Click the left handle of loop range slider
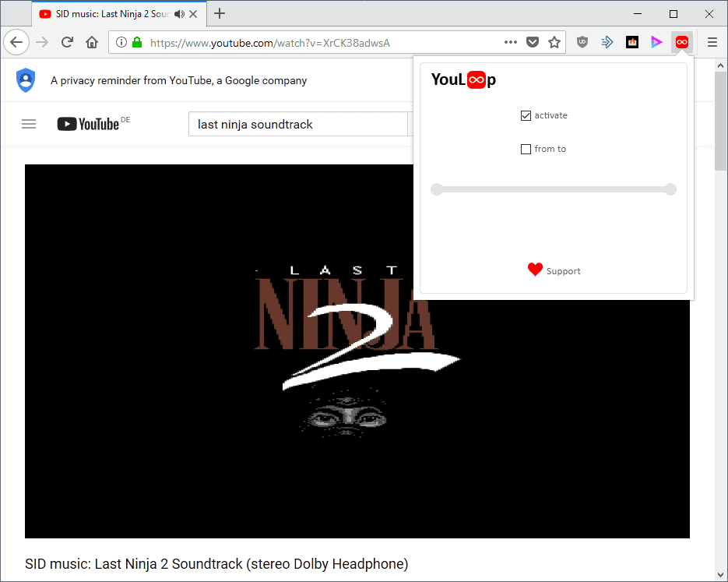The image size is (728, 582). point(437,189)
